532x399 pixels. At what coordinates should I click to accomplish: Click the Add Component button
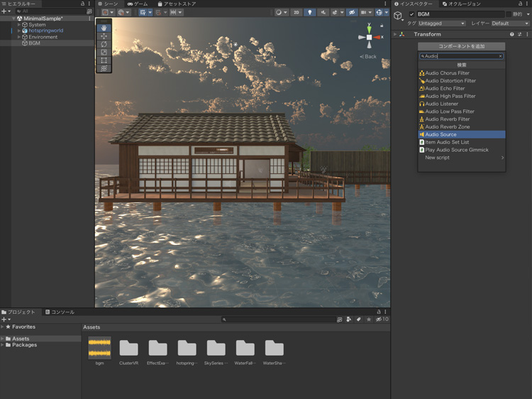pyautogui.click(x=461, y=46)
